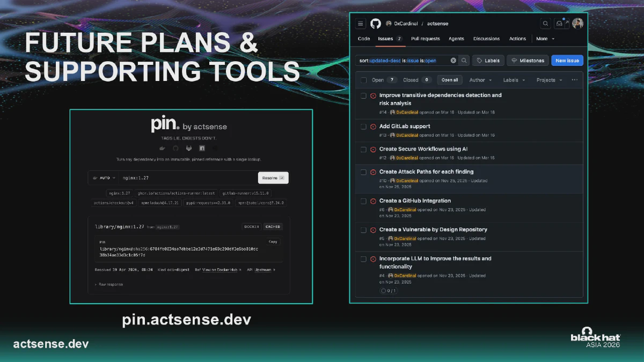The height and width of the screenshot is (362, 644).
Task: Show Closed 0 issues filter
Action: tap(417, 80)
